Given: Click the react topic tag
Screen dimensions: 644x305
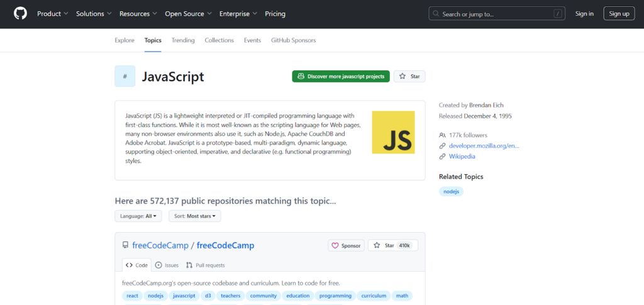Looking at the screenshot, I should pos(132,296).
